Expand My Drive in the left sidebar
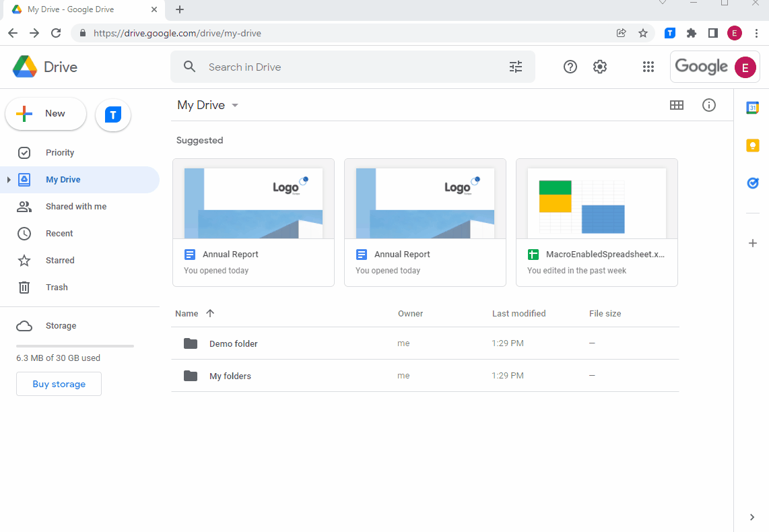 [7, 179]
